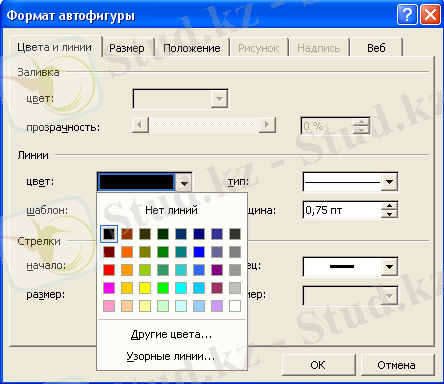Image resolution: width=444 pixels, height=384 pixels.
Task: Pick the pure blue color swatch
Action: [199, 252]
